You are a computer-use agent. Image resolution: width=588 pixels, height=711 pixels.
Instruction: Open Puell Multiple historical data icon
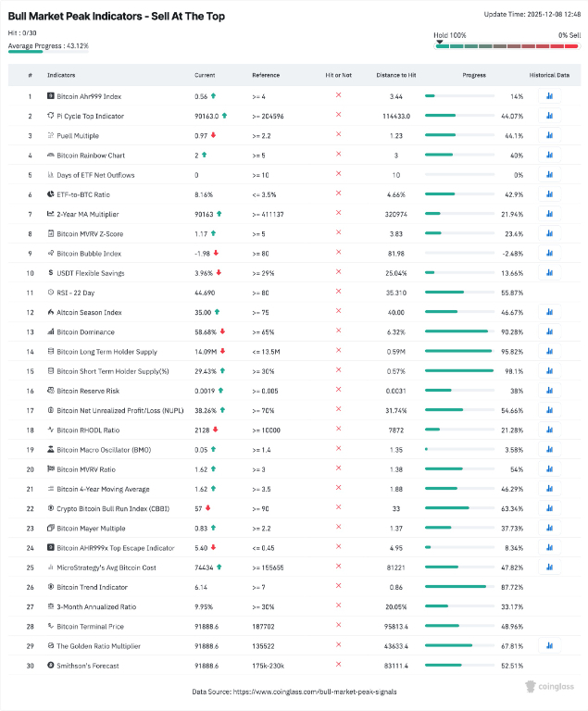549,135
